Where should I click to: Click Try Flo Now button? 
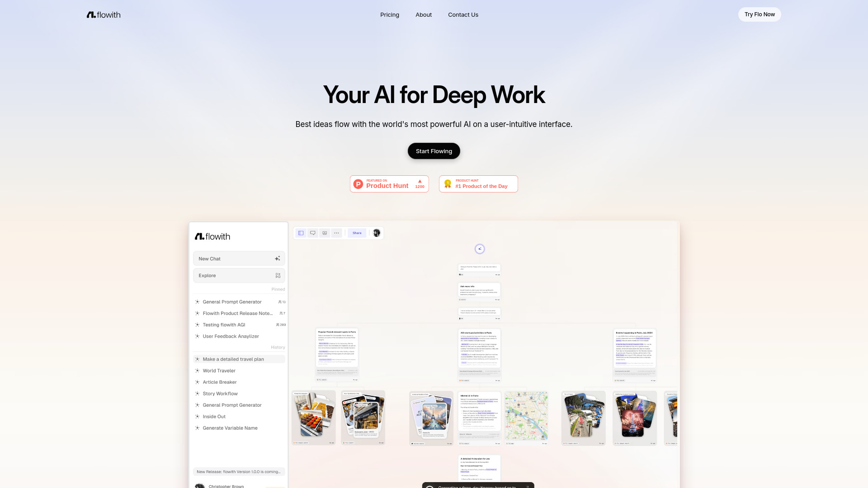[x=759, y=14]
